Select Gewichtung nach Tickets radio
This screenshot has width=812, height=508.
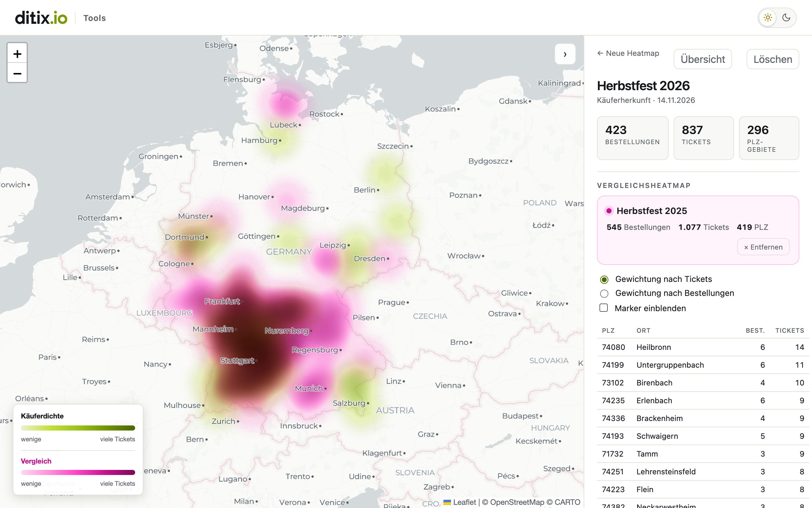click(604, 279)
